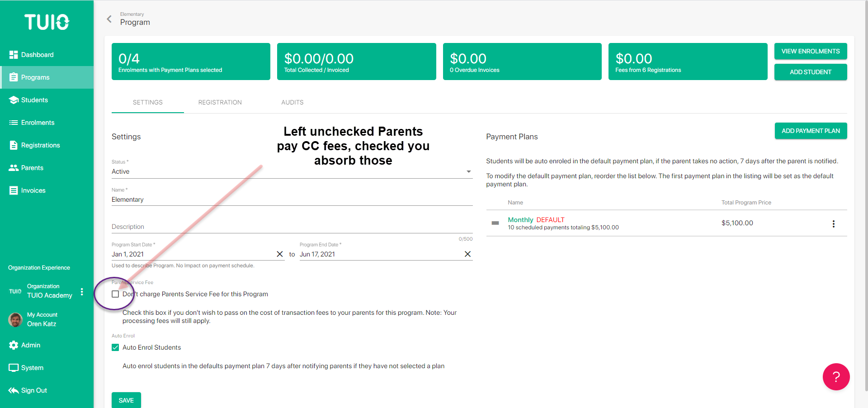This screenshot has width=868, height=408.
Task: Click the Add Payment Plan button
Action: (x=811, y=131)
